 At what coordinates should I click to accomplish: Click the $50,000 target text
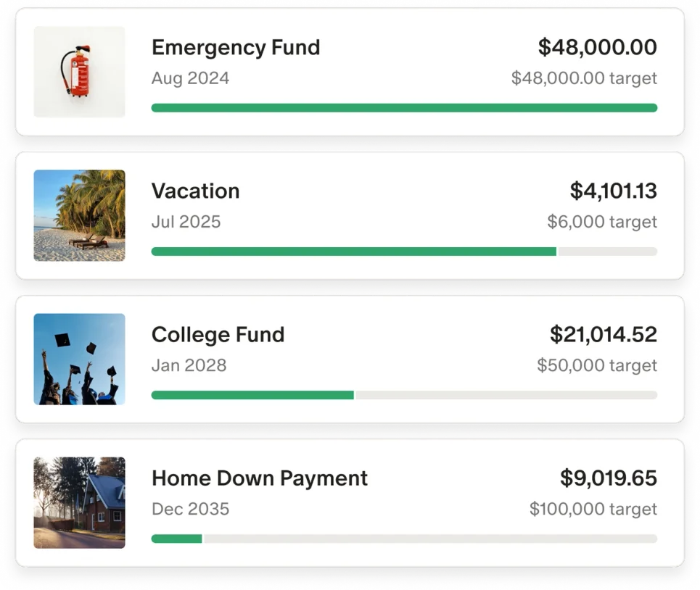point(596,365)
